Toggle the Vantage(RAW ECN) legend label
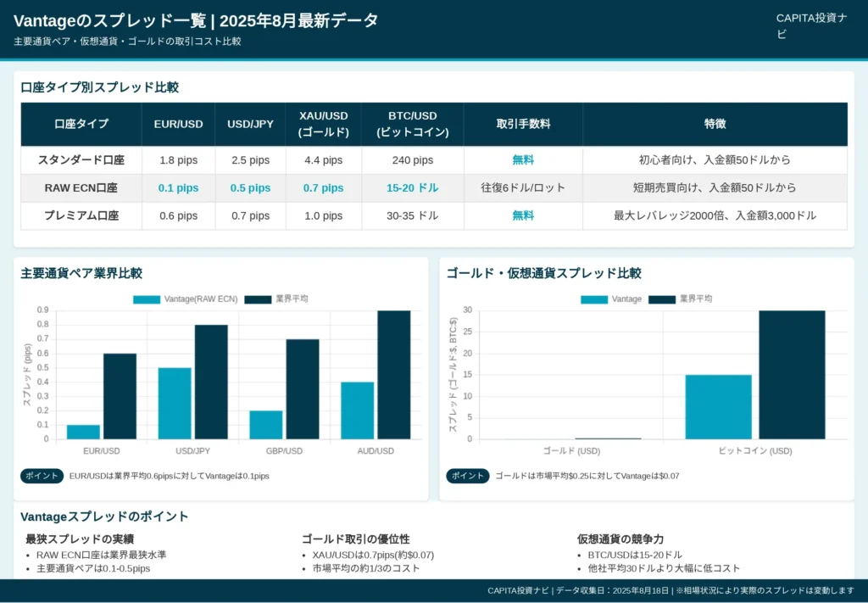Image resolution: width=868 pixels, height=603 pixels. (x=201, y=299)
